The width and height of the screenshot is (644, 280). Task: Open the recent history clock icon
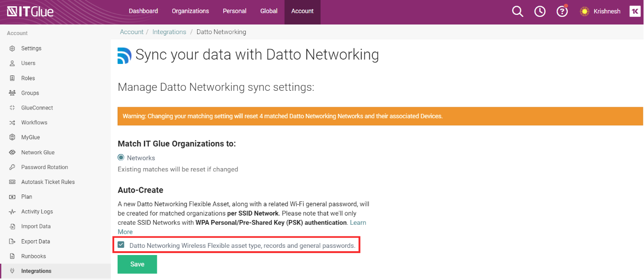click(540, 11)
